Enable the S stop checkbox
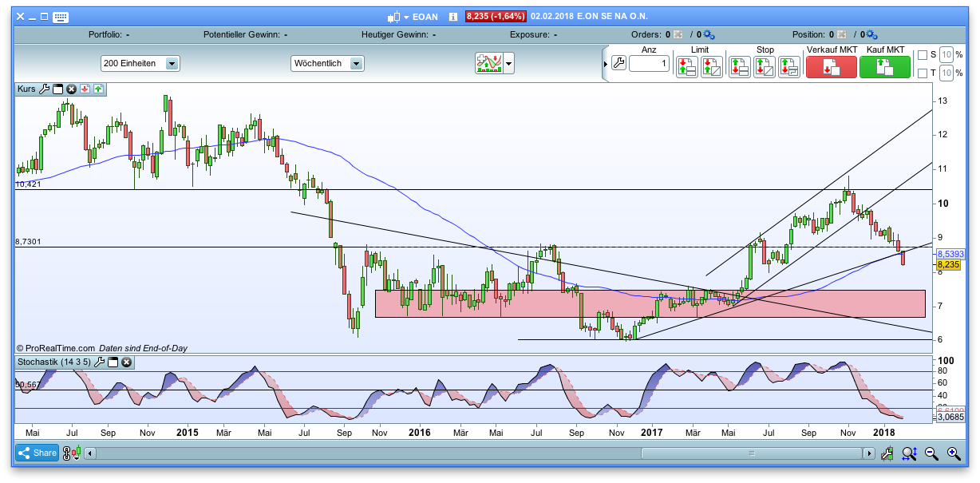The height and width of the screenshot is (483, 980). pyautogui.click(x=923, y=55)
